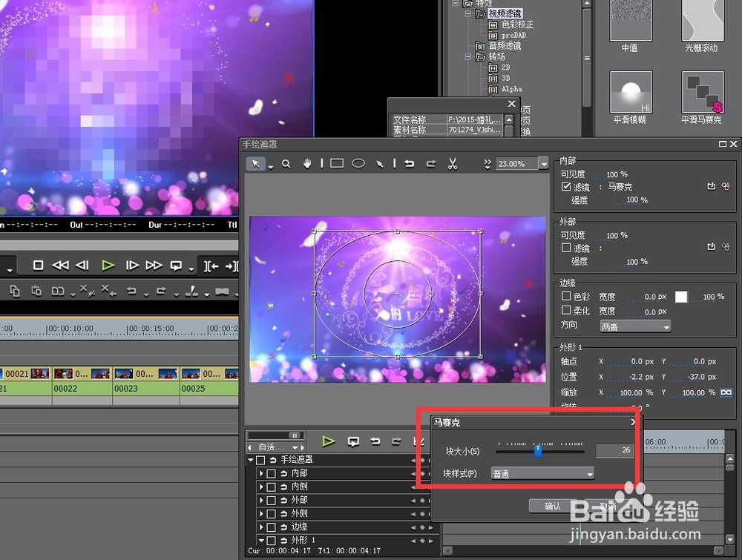Enable the outer 滤镜 checkbox

click(566, 248)
